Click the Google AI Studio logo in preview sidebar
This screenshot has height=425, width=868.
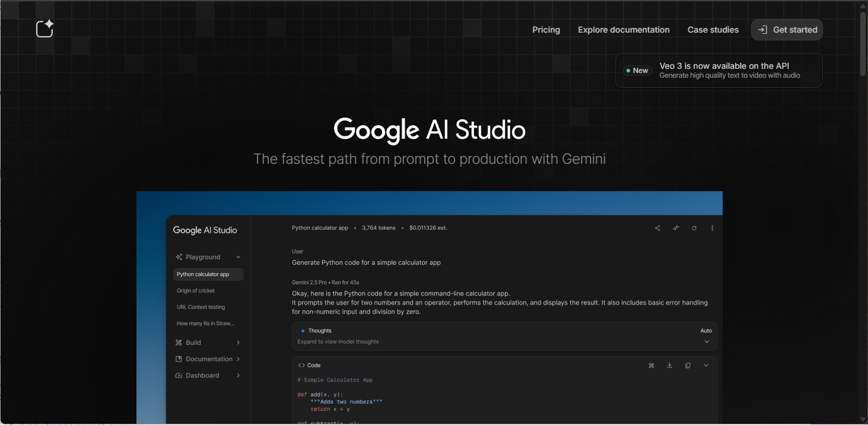pyautogui.click(x=205, y=230)
